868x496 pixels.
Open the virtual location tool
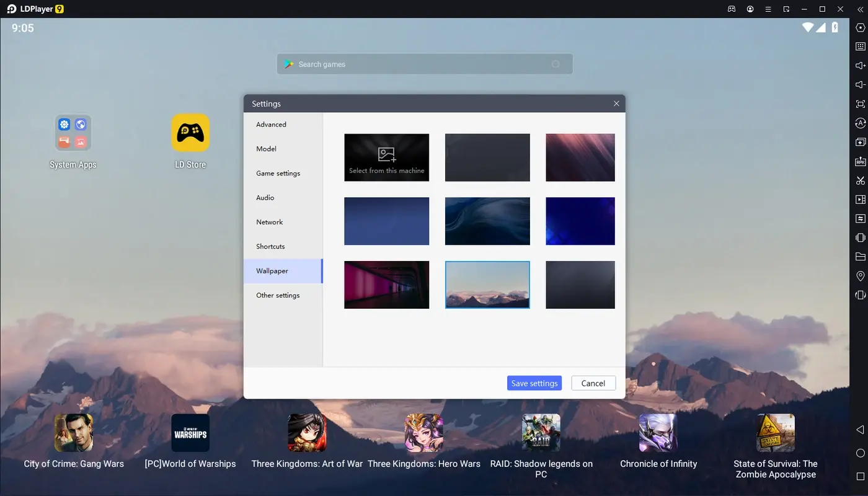coord(859,275)
